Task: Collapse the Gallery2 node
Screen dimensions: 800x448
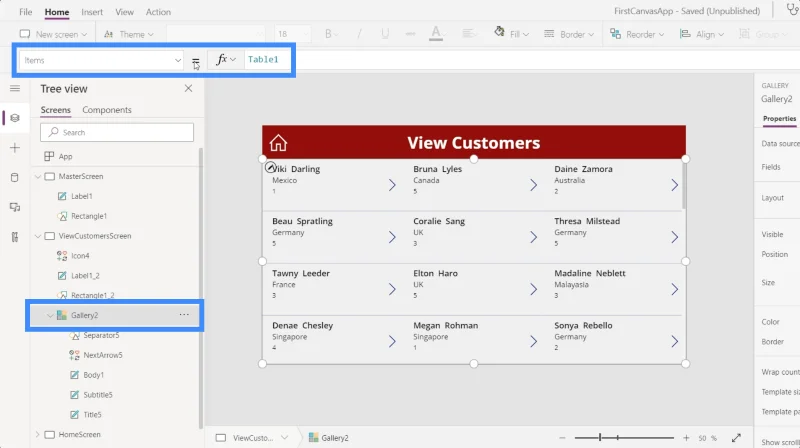Action: point(49,315)
